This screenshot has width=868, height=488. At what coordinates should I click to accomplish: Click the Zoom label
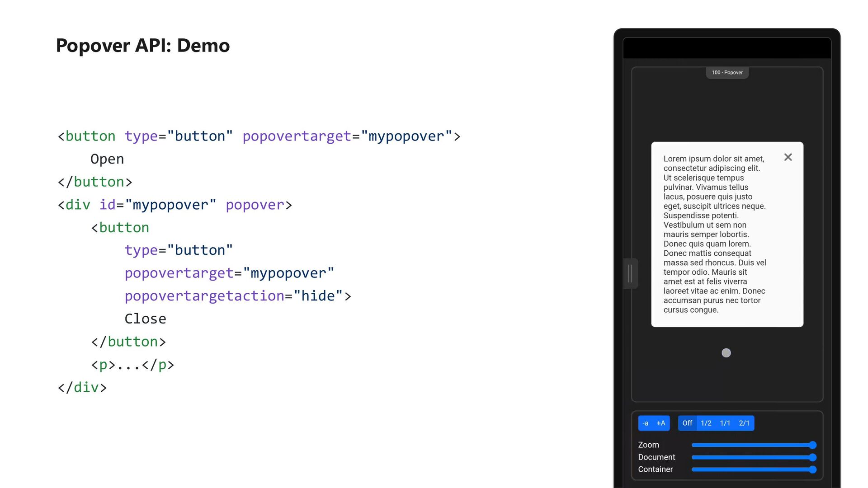[x=648, y=445]
